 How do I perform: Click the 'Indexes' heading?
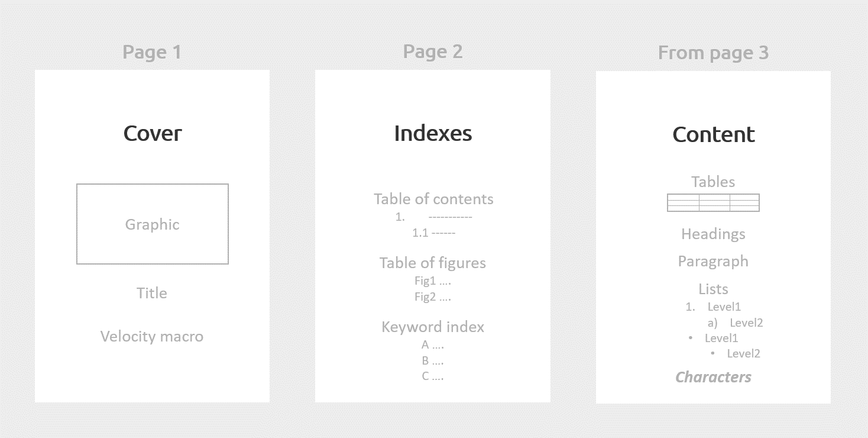click(x=433, y=133)
